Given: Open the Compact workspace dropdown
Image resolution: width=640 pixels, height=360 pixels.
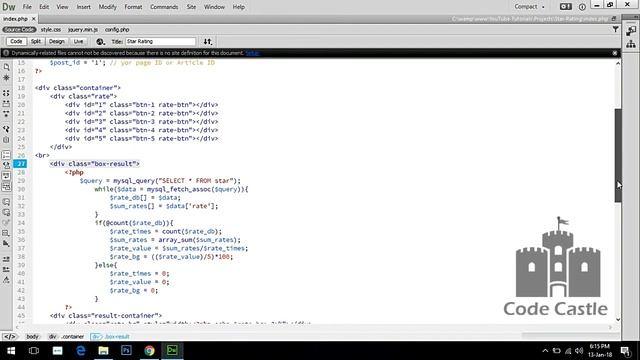Looking at the screenshot, I should click(x=529, y=7).
